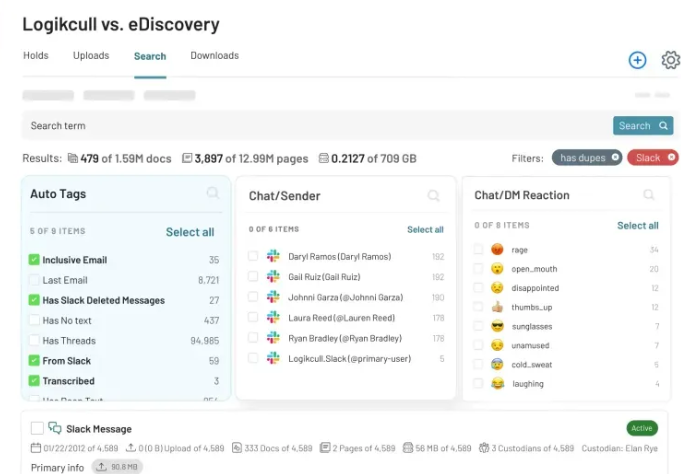Check the rage reaction checkbox
This screenshot has width=681, height=474.
coord(478,249)
